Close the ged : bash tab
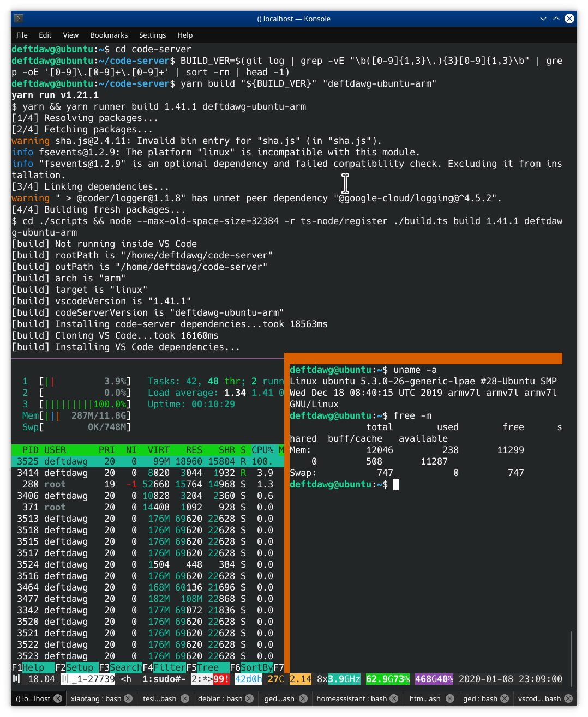This screenshot has height=717, width=588. tap(505, 698)
